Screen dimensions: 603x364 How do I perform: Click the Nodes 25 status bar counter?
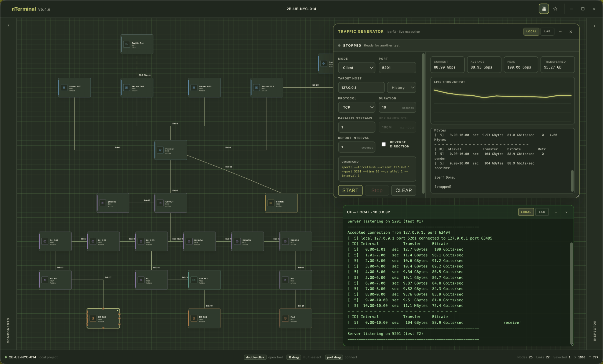pyautogui.click(x=525, y=357)
